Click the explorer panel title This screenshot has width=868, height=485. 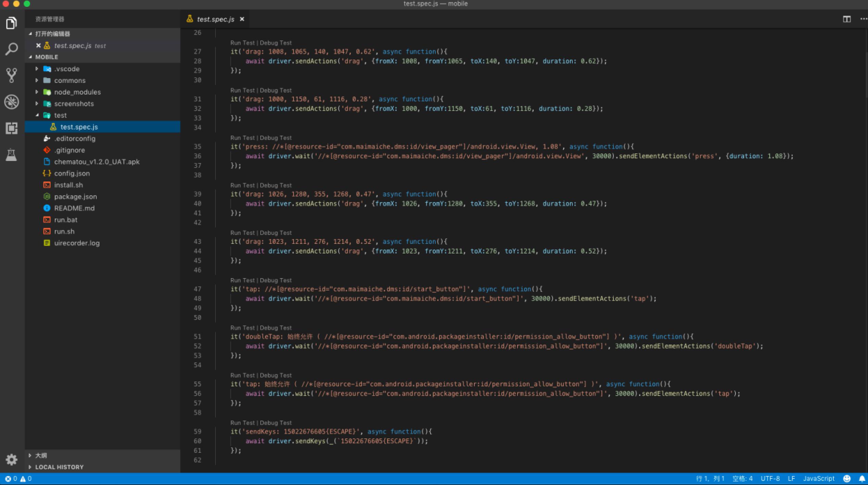point(50,19)
